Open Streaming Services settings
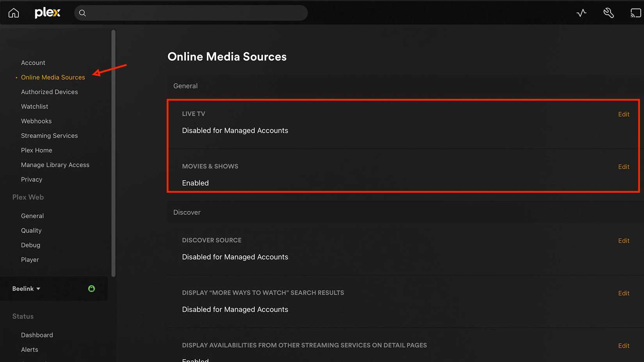Image resolution: width=644 pixels, height=362 pixels. click(49, 135)
